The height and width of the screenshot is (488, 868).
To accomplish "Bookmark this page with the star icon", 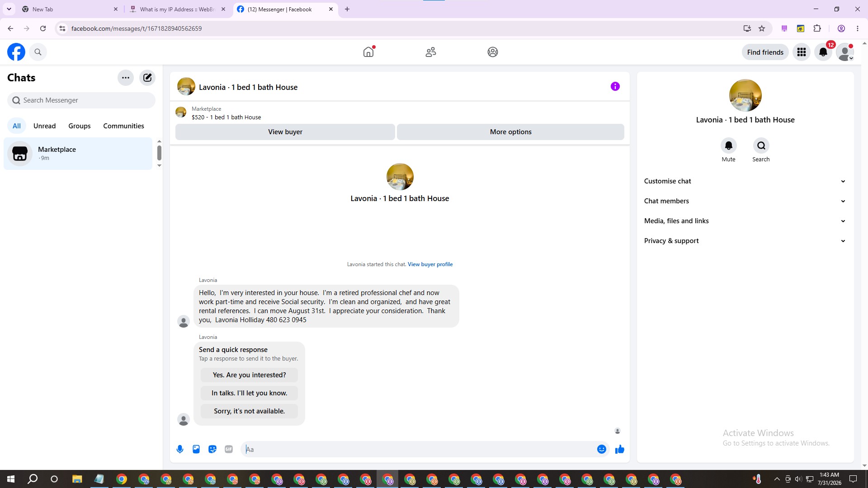I will (x=762, y=28).
